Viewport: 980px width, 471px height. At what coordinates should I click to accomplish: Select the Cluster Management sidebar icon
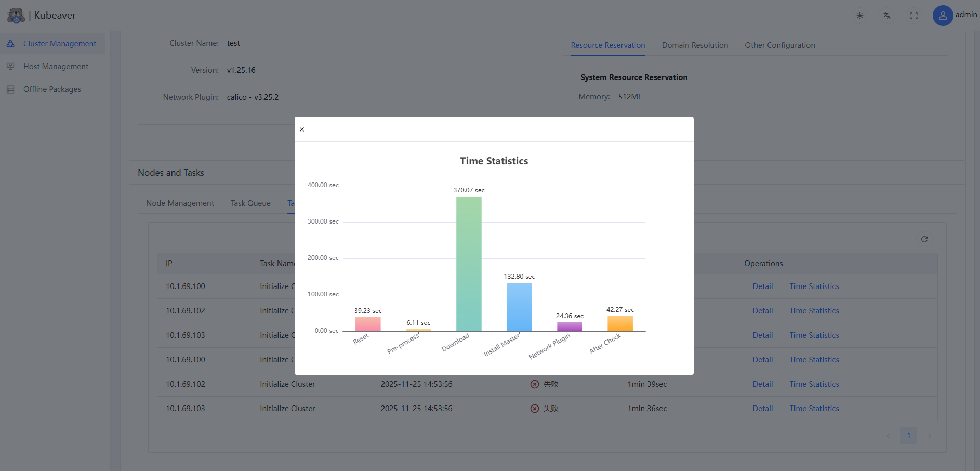(x=10, y=44)
